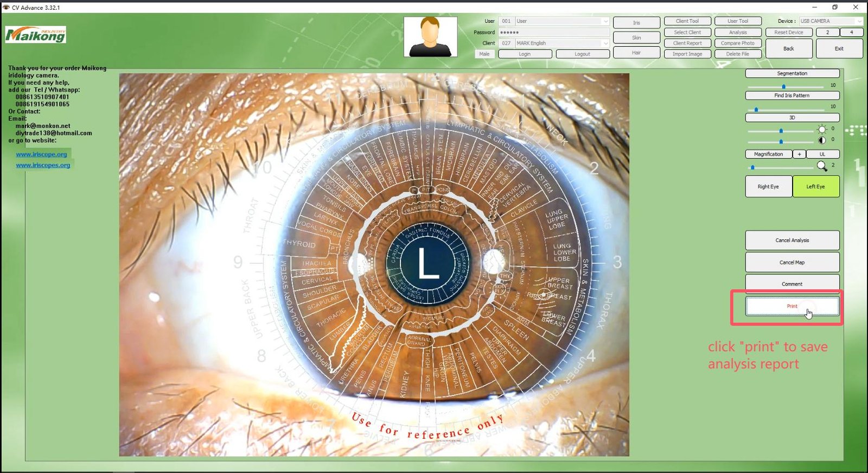Viewport: 868px width, 473px height.
Task: Click the contrast half-circle icon
Action: pyautogui.click(x=822, y=140)
